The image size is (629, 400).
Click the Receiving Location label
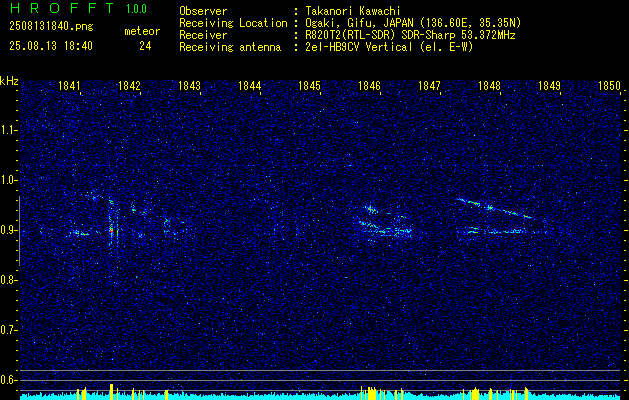pyautogui.click(x=233, y=23)
